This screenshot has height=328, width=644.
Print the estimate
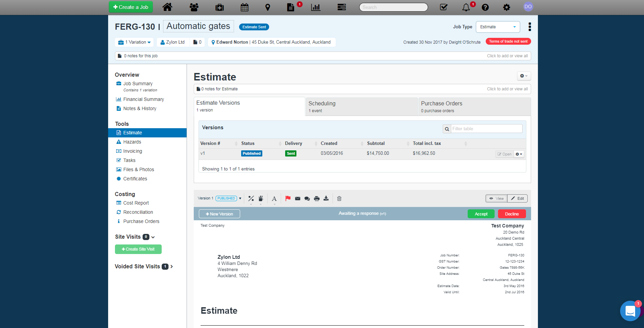pos(317,198)
